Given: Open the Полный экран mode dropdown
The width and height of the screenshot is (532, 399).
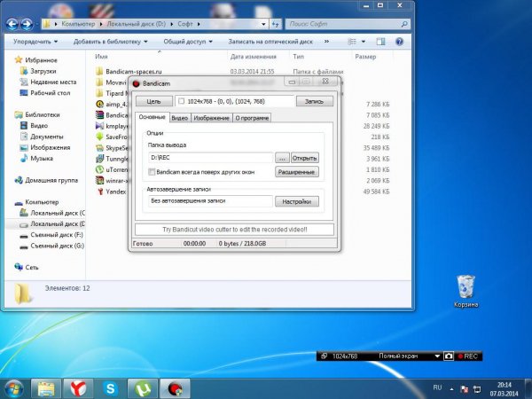Looking at the screenshot, I should click(x=437, y=356).
